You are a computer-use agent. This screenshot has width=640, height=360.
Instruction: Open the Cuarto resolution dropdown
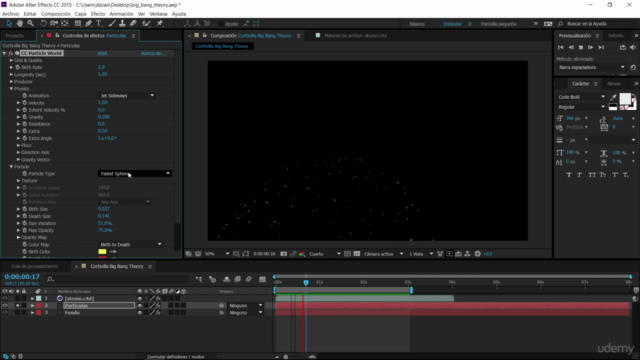pos(324,254)
